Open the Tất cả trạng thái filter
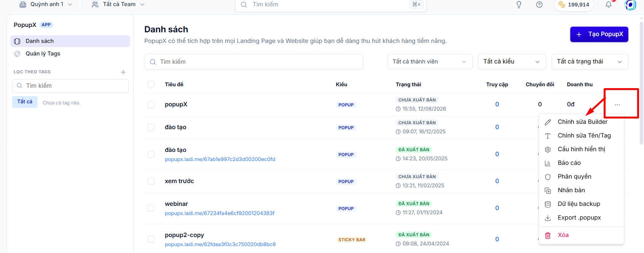This screenshot has height=253, width=644. point(590,62)
